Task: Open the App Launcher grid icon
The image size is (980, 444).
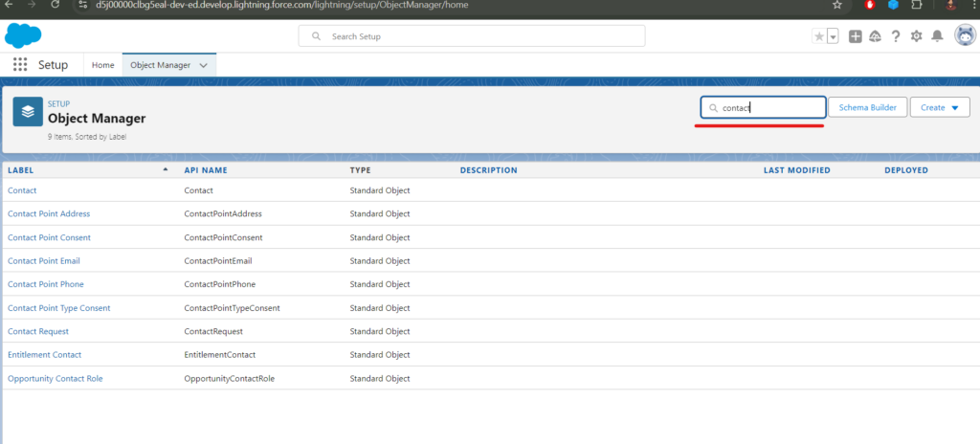Action: [x=20, y=65]
